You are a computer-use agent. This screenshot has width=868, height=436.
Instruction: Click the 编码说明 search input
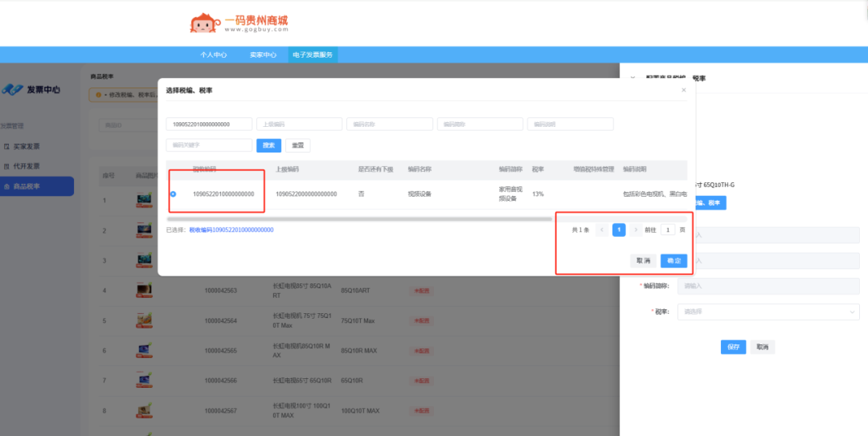pyautogui.click(x=570, y=124)
